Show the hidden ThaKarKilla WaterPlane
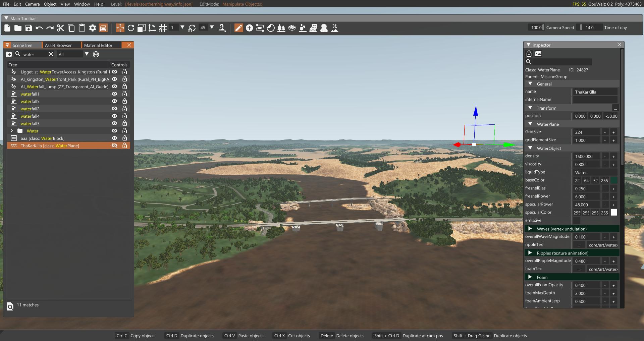This screenshot has height=341, width=644. (x=114, y=146)
